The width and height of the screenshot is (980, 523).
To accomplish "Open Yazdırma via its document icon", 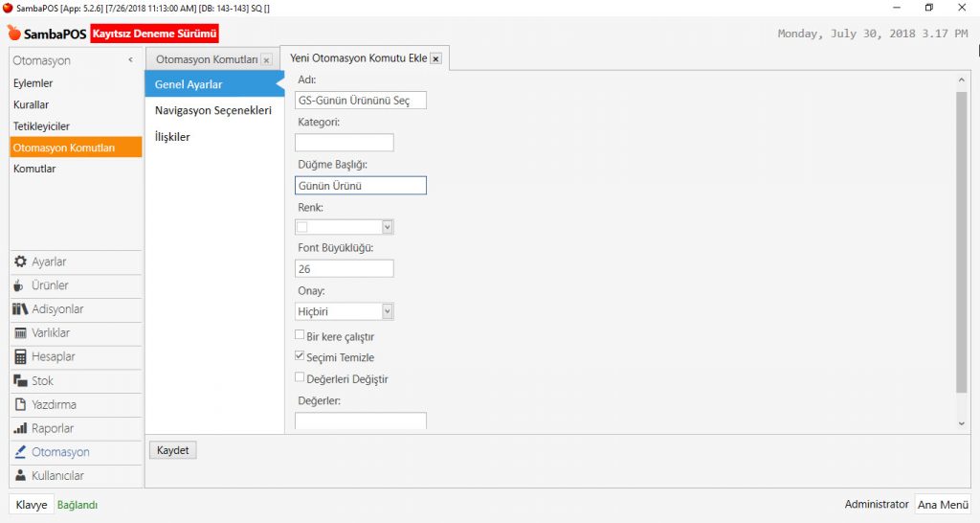I will [20, 405].
